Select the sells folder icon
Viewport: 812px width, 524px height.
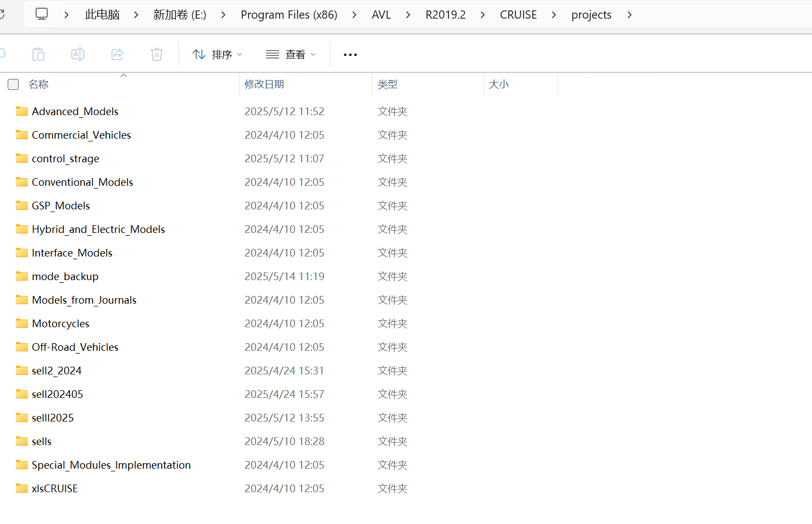coord(22,441)
